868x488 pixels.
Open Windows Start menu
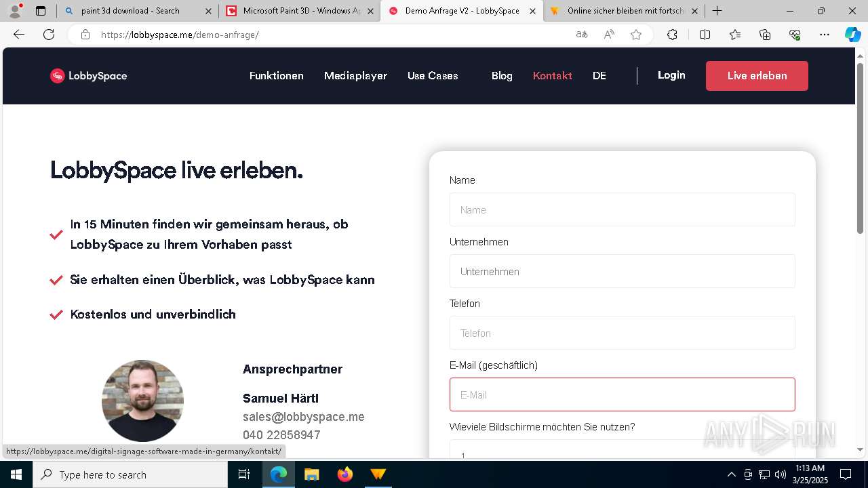click(x=16, y=474)
